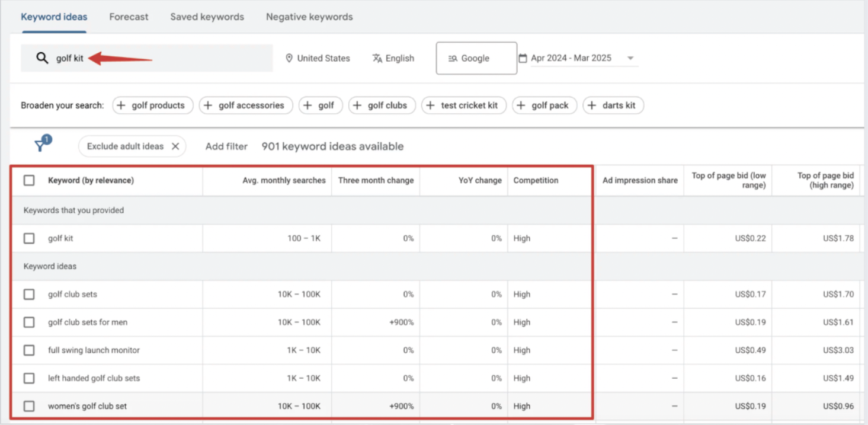Open the Forecast tab
The height and width of the screenshot is (425, 868).
pyautogui.click(x=129, y=17)
